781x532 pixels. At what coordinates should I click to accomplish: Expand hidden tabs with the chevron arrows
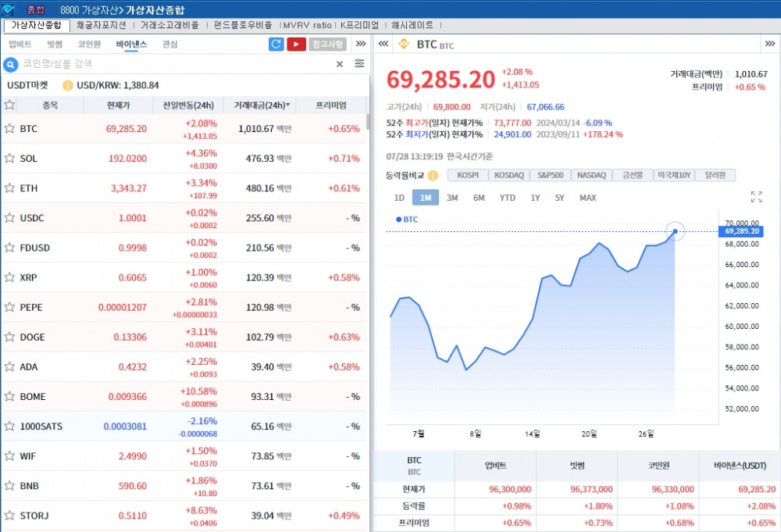tap(360, 45)
